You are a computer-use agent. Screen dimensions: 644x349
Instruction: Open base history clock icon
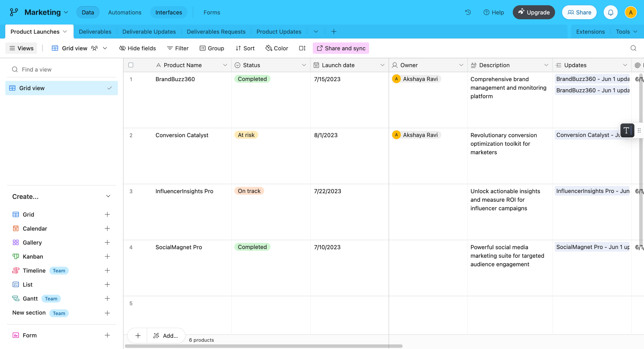[x=468, y=12]
